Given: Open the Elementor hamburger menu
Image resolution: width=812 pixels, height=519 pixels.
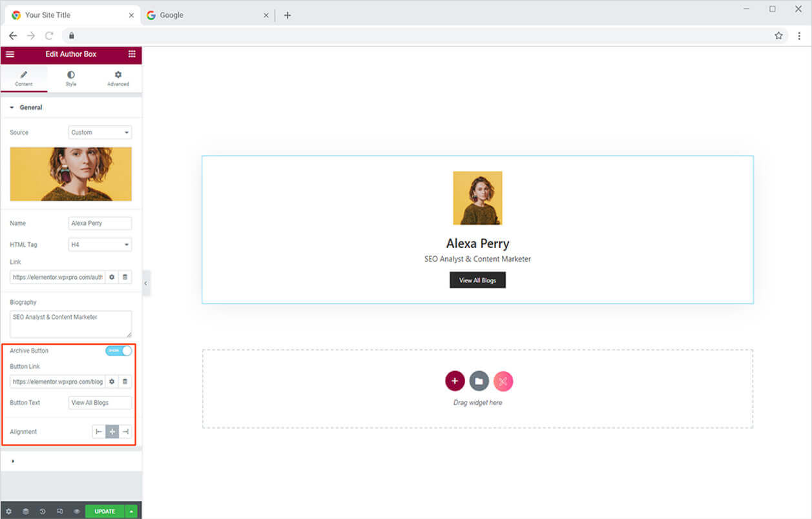Looking at the screenshot, I should click(x=10, y=54).
